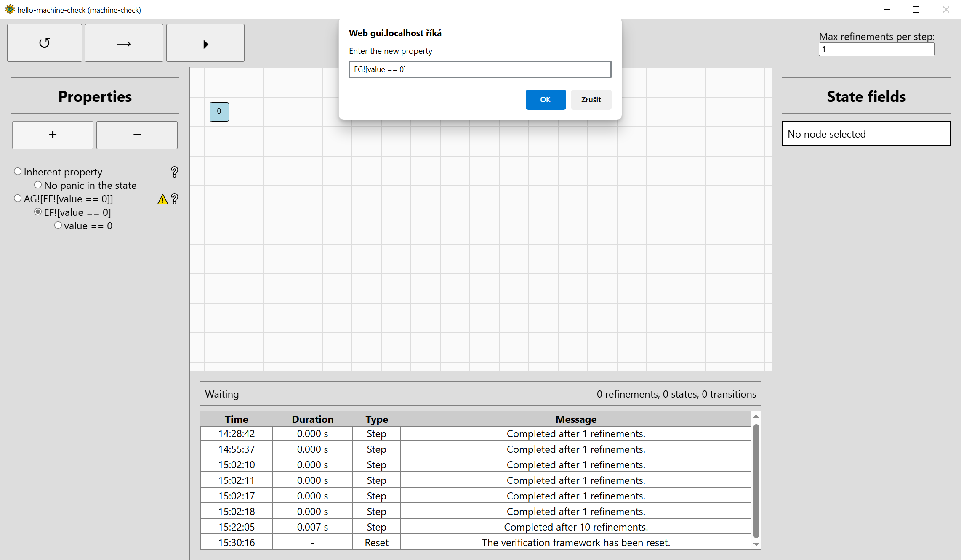The height and width of the screenshot is (560, 961).
Task: Open help for AG!EF property
Action: [x=174, y=199]
